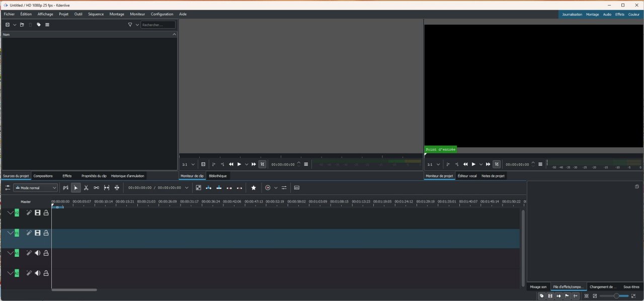Image resolution: width=644 pixels, height=301 pixels.
Task: Click the mix clips checkerboard icon
Action: pyautogui.click(x=198, y=188)
